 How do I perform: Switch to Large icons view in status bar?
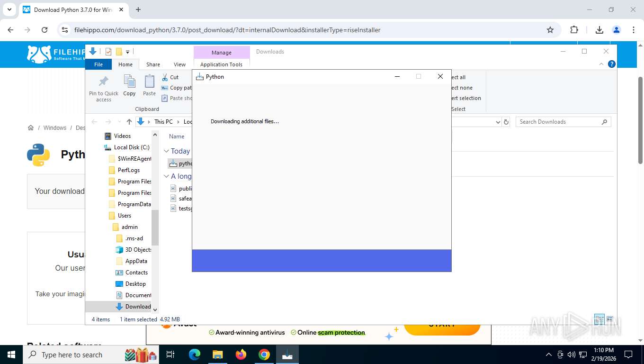coord(610,319)
